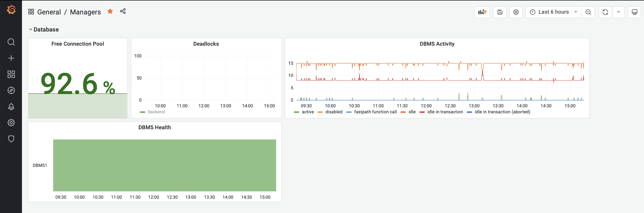This screenshot has width=644, height=213.
Task: Open the Create plus menu icon
Action: pyautogui.click(x=11, y=58)
